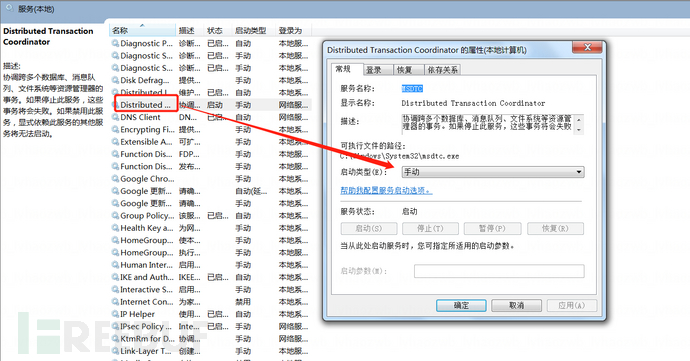
Task: Click gear icon beside Interactive S... service
Action: click(115, 290)
